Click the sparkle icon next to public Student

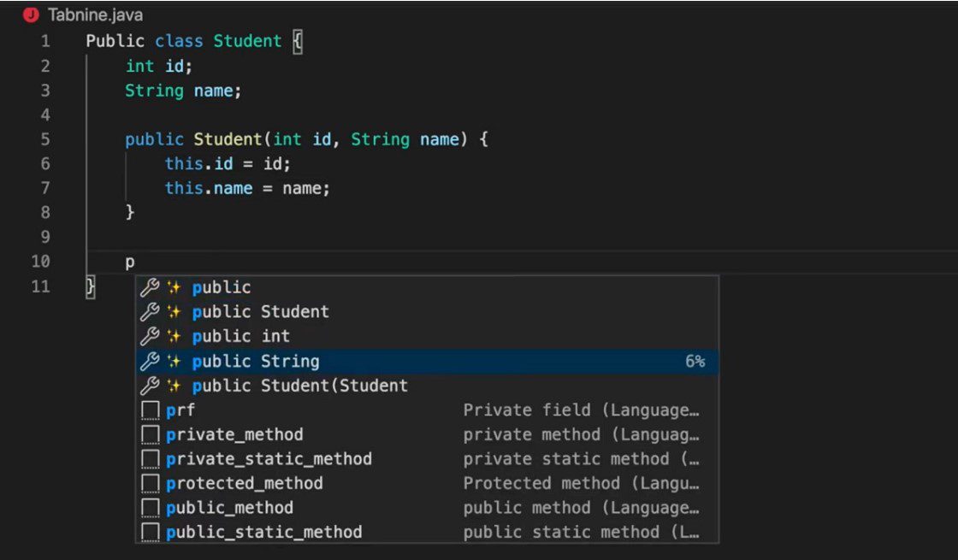(173, 312)
